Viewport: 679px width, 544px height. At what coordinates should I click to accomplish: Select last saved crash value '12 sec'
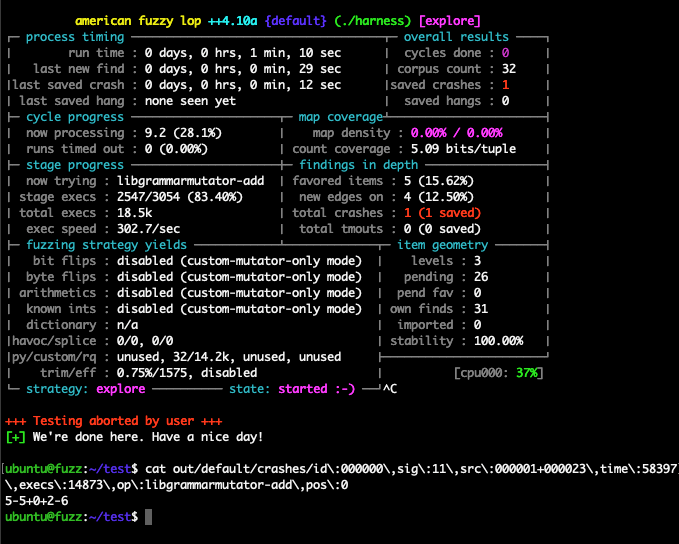(320, 85)
